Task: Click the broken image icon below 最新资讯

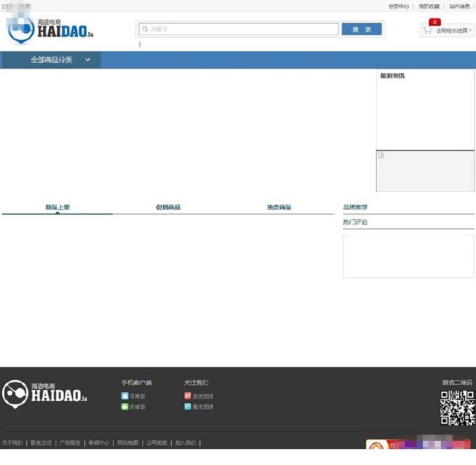Action: tap(381, 155)
